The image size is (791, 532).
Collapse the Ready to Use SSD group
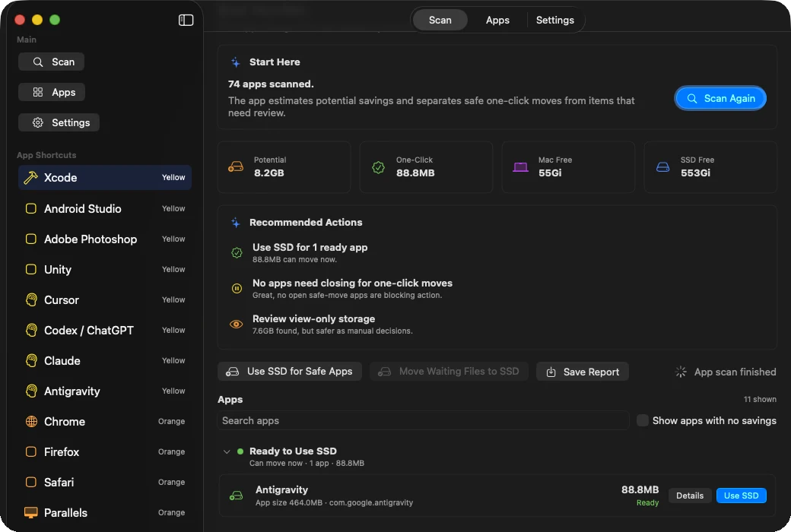[227, 452]
